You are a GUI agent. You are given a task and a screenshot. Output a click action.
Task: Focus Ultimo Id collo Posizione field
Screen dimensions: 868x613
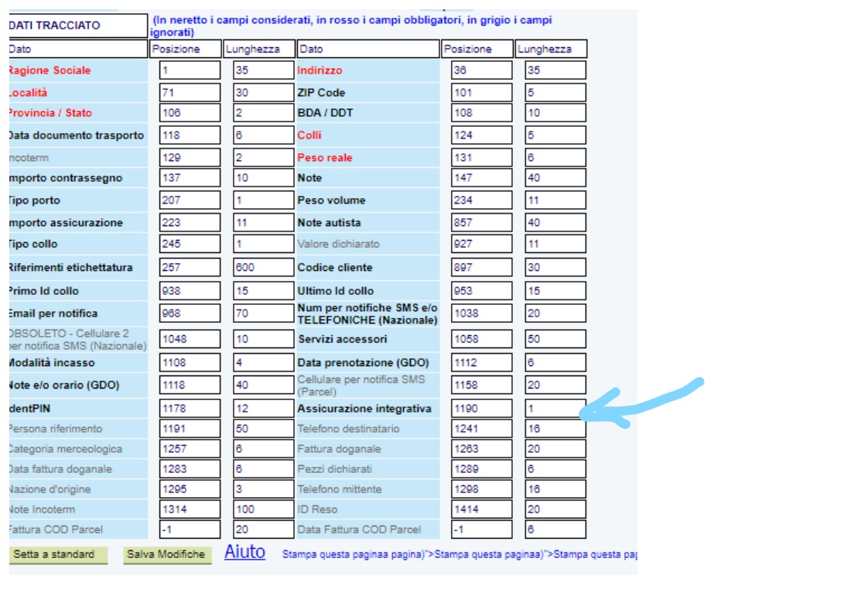(482, 291)
